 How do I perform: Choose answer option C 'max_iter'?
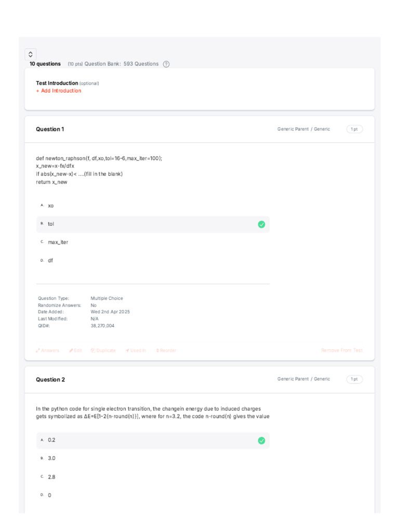point(58,242)
